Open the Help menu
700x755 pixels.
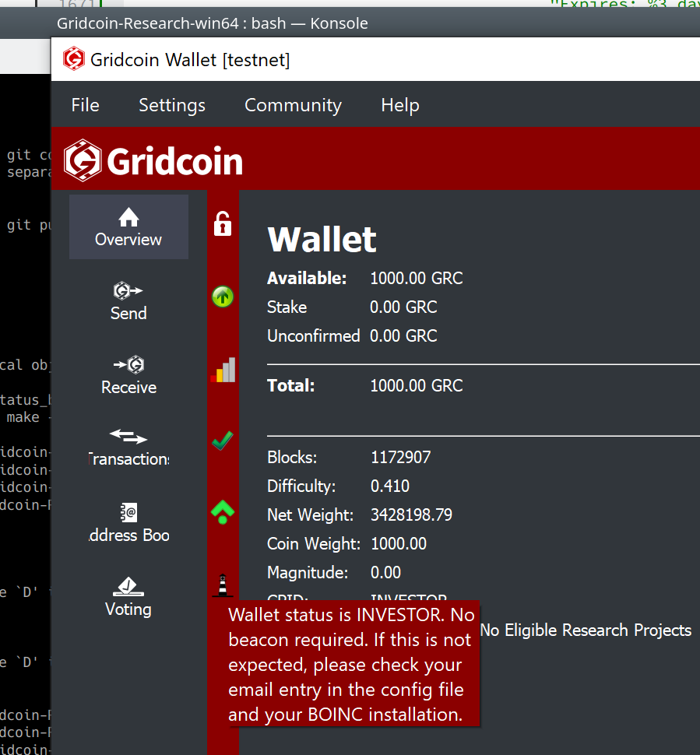(400, 105)
